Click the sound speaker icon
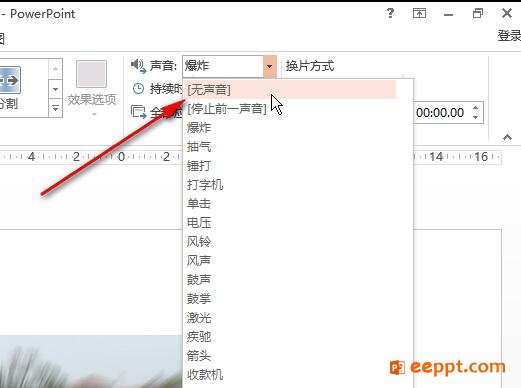 click(x=138, y=65)
